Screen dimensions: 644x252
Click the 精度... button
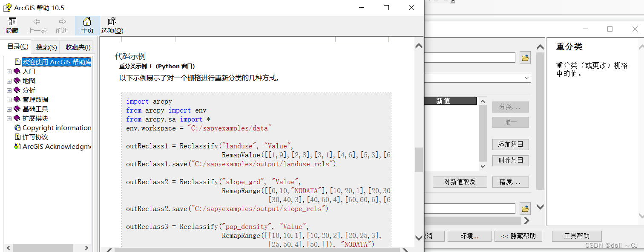[x=511, y=182]
